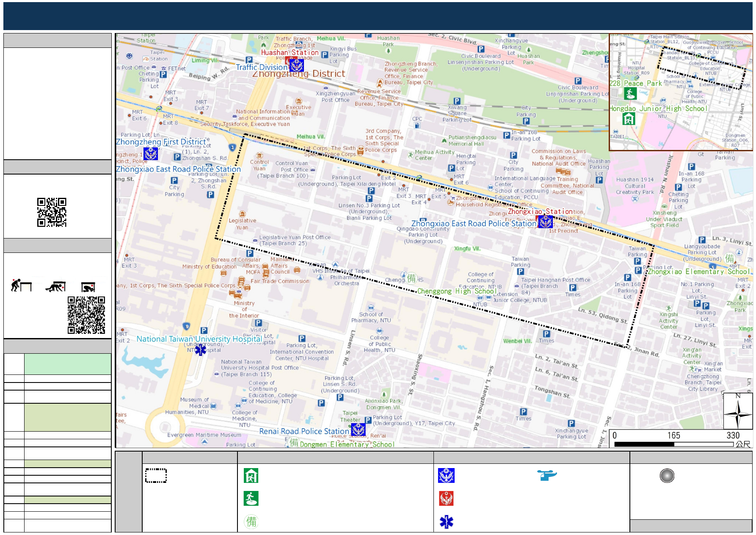Select the take-cover-under-table pictogram
756x535 pixels.
55,286
